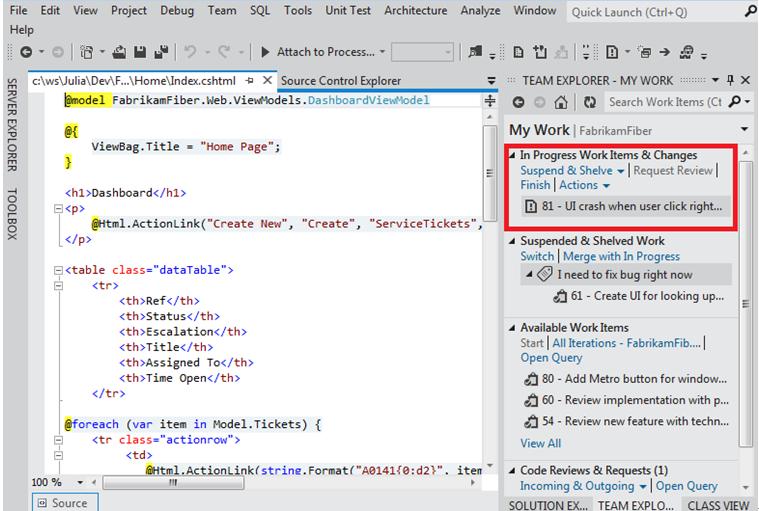Click Team Explorer forward navigation icon
This screenshot has height=511, width=759.
[540, 102]
